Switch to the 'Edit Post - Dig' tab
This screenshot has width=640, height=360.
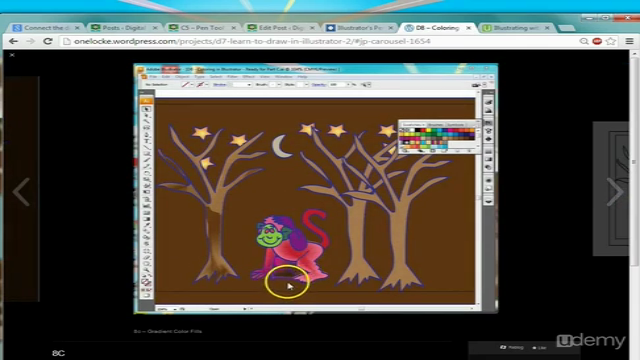click(280, 28)
